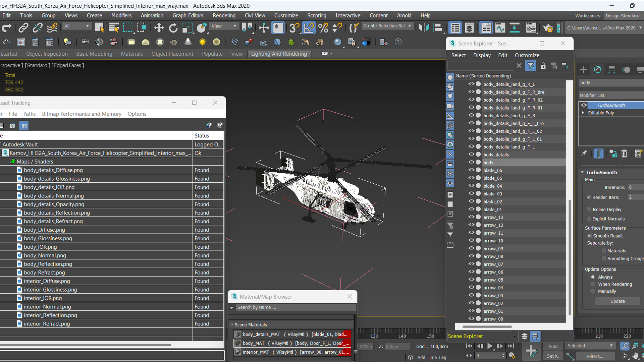The height and width of the screenshot is (362, 644).
Task: Click the Hierarchy panel icon
Action: click(x=612, y=70)
